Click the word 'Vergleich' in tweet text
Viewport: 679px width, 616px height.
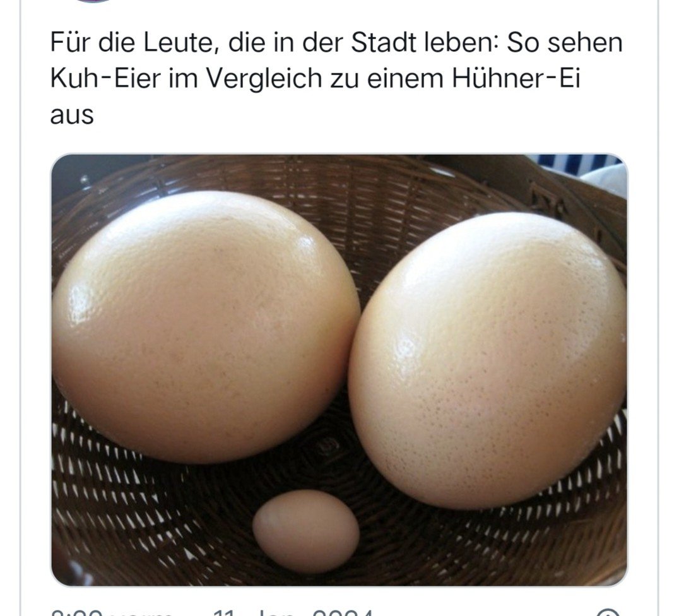click(x=264, y=80)
